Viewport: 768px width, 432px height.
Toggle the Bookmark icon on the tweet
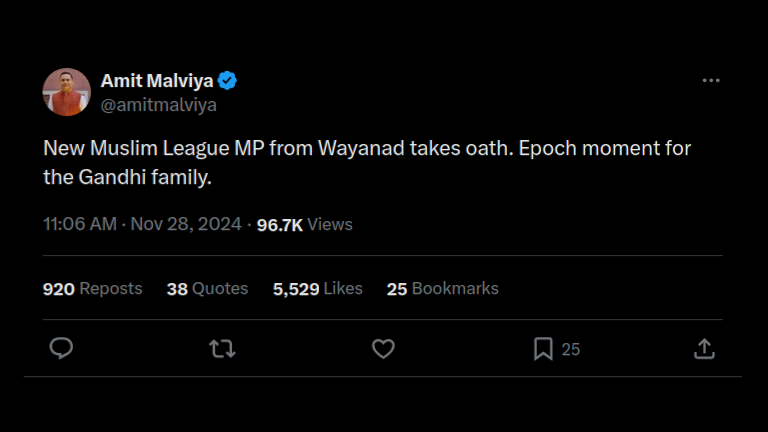543,348
